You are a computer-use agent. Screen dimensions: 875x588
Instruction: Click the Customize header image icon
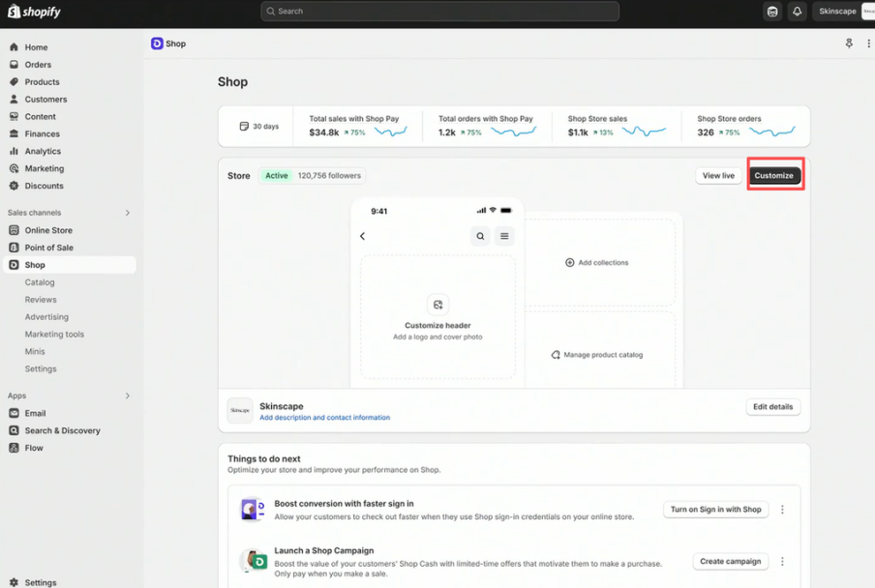click(x=437, y=305)
